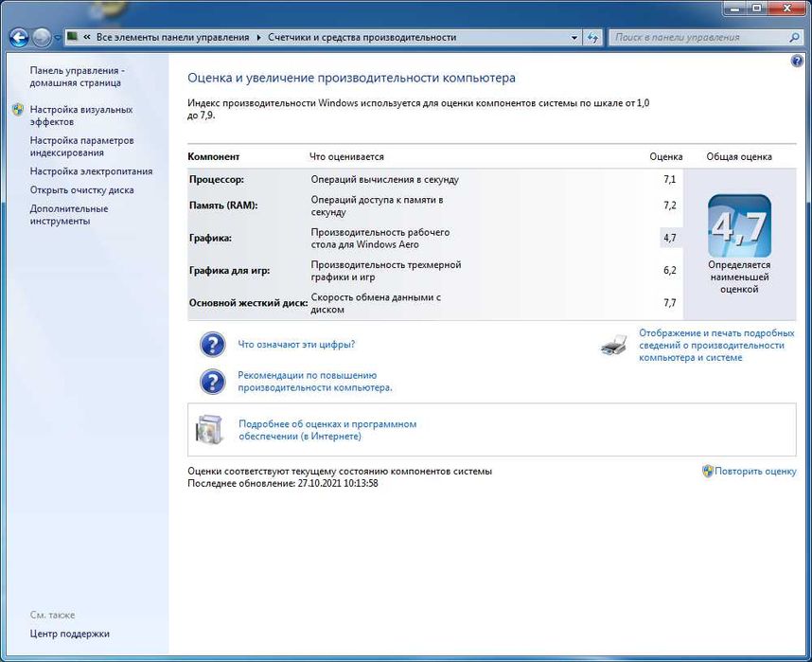The width and height of the screenshot is (812, 662).
Task: Select the 'Графика для игр:' row label
Action: [229, 271]
